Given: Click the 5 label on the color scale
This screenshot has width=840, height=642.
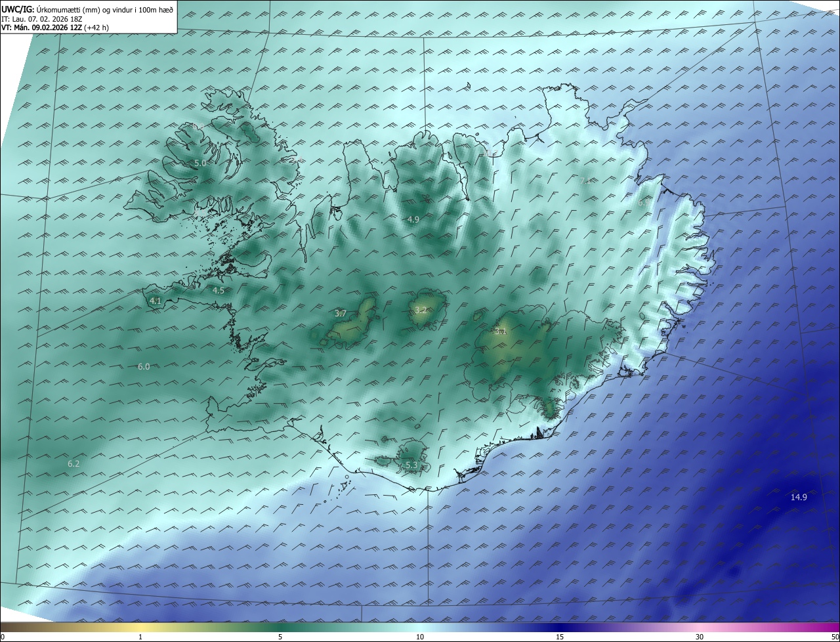Looking at the screenshot, I should [280, 637].
